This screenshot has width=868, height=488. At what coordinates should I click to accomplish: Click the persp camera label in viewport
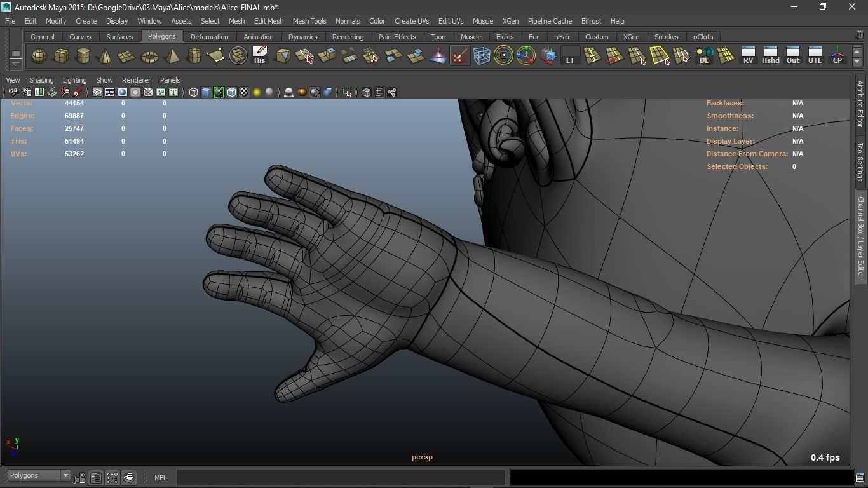tap(422, 457)
